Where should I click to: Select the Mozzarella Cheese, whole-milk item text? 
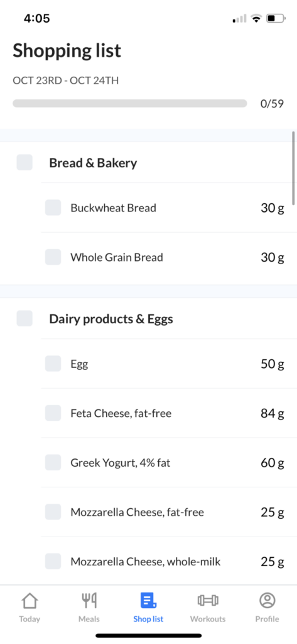pos(146,562)
